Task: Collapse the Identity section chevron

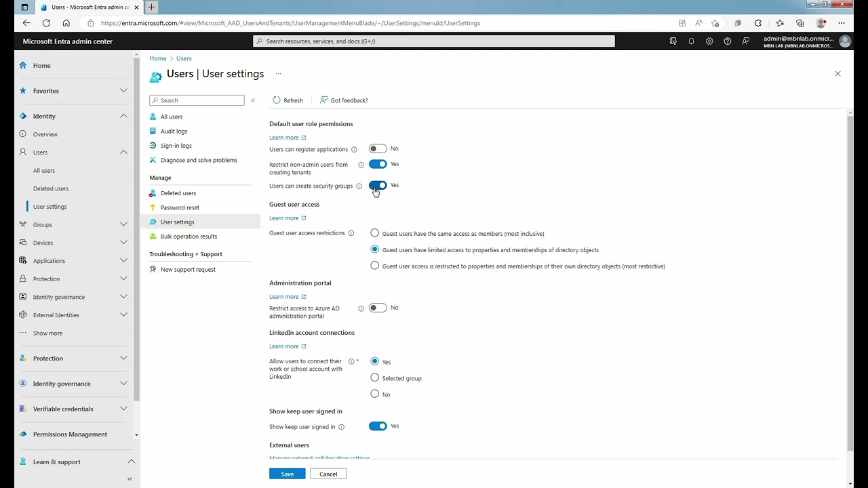Action: 123,116
